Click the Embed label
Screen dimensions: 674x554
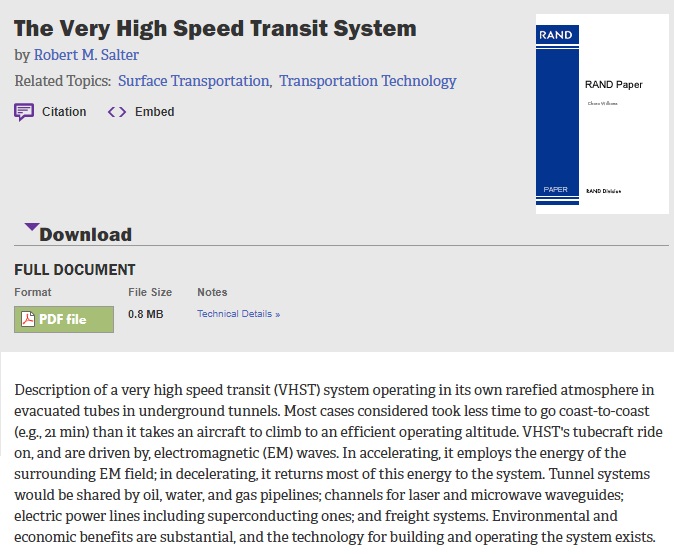coord(154,112)
